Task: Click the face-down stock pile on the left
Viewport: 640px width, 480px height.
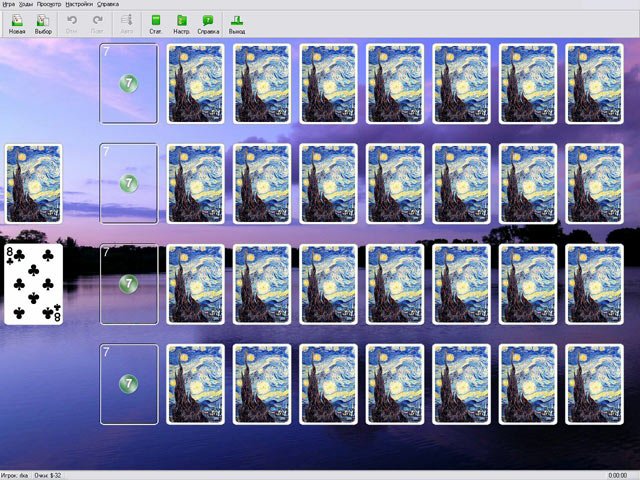Action: (33, 183)
